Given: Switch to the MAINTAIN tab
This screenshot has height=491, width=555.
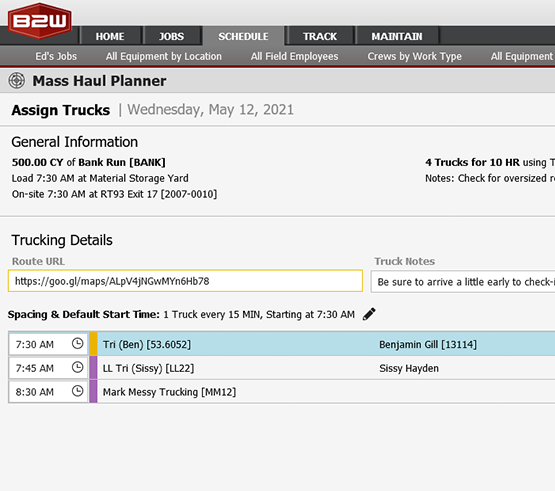Looking at the screenshot, I should point(397,36).
